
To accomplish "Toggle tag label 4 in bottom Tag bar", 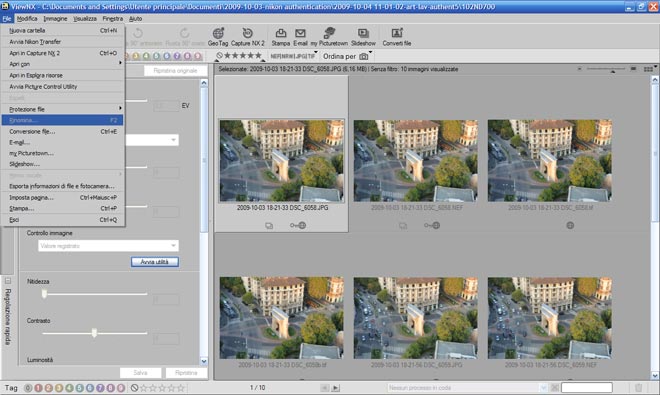I will (x=69, y=388).
